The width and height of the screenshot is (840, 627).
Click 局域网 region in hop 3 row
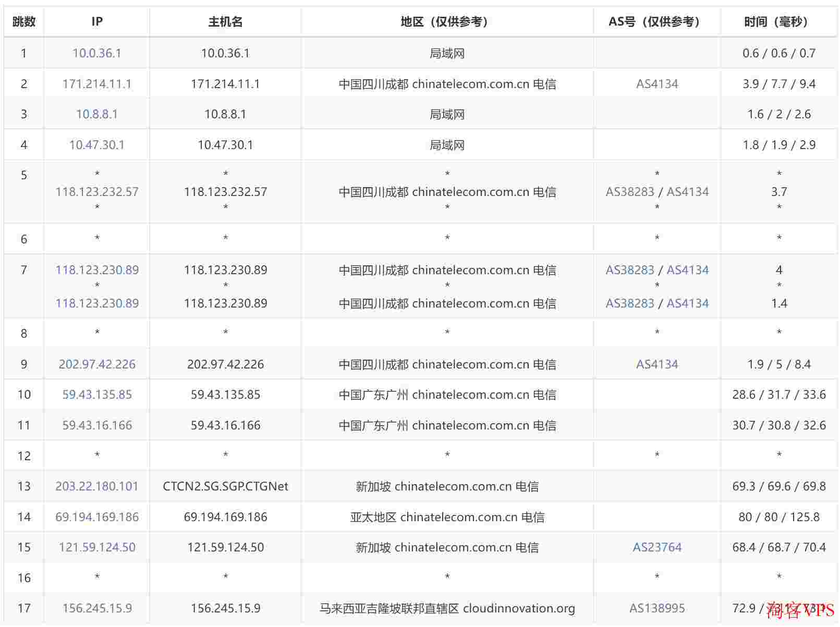click(447, 114)
